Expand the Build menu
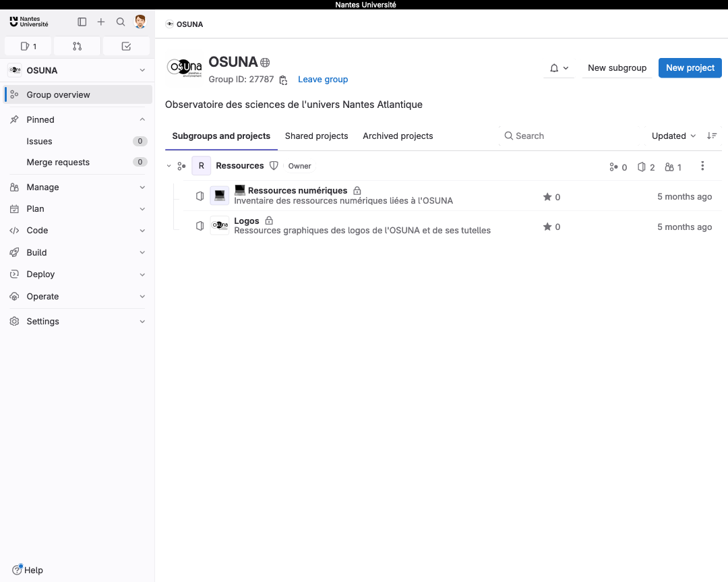 [x=78, y=253]
